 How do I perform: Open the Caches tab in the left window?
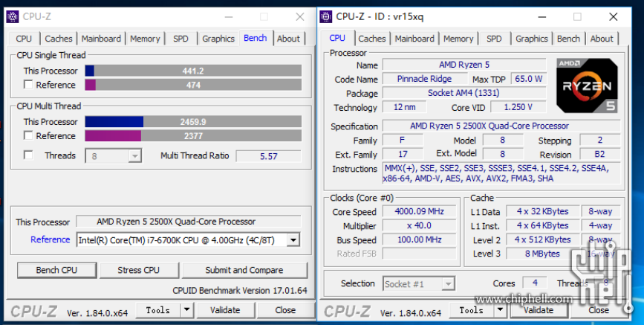59,39
